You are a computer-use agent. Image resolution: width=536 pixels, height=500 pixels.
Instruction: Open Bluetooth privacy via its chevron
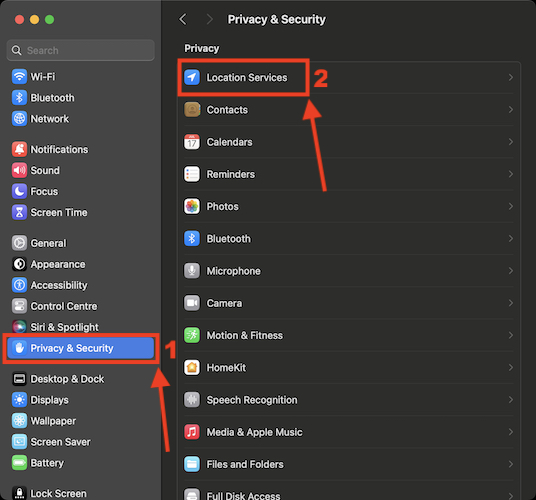(x=511, y=239)
